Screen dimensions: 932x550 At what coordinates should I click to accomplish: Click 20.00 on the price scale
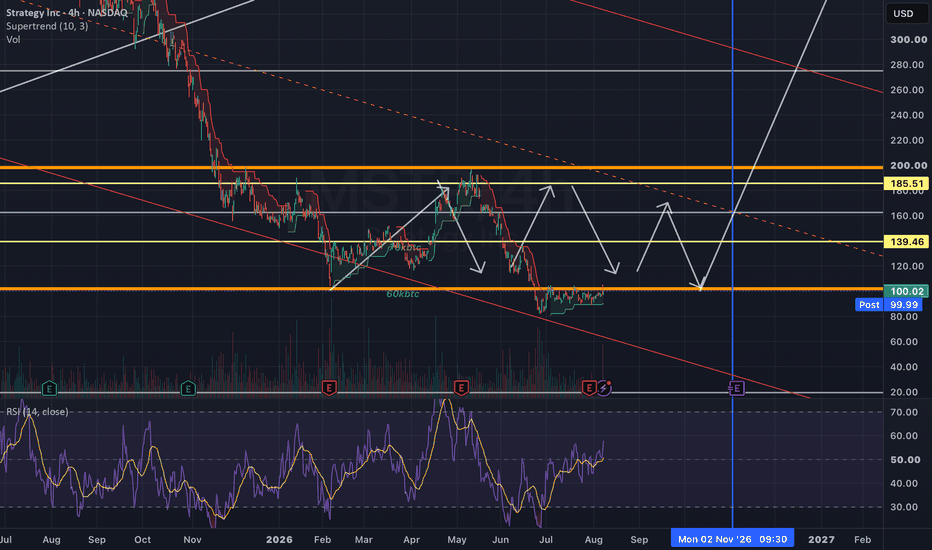(904, 392)
